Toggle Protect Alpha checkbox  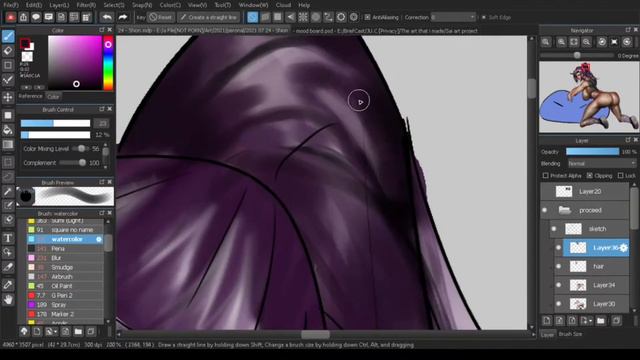pos(545,176)
